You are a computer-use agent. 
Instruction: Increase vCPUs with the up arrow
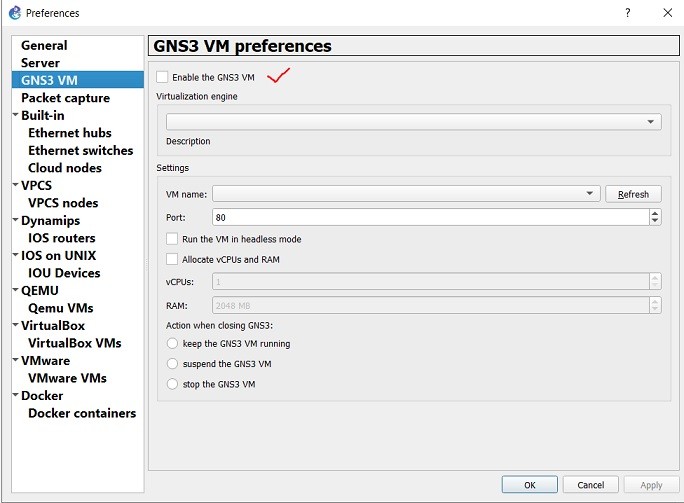(x=655, y=277)
